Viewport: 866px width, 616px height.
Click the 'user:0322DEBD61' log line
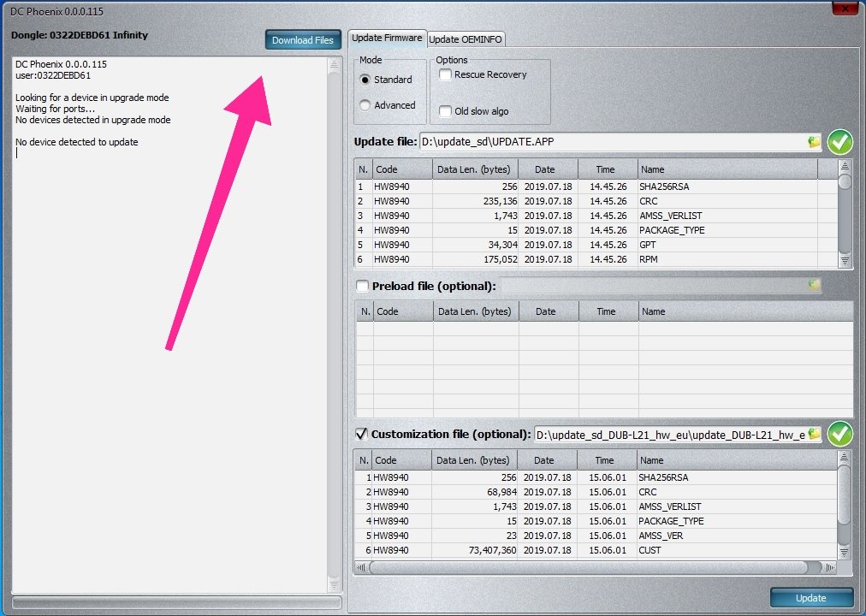(53, 75)
